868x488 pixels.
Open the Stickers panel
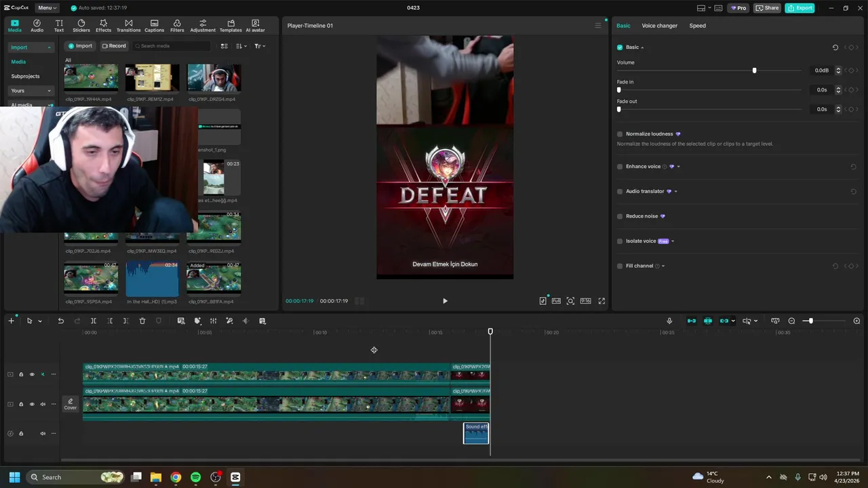click(81, 26)
